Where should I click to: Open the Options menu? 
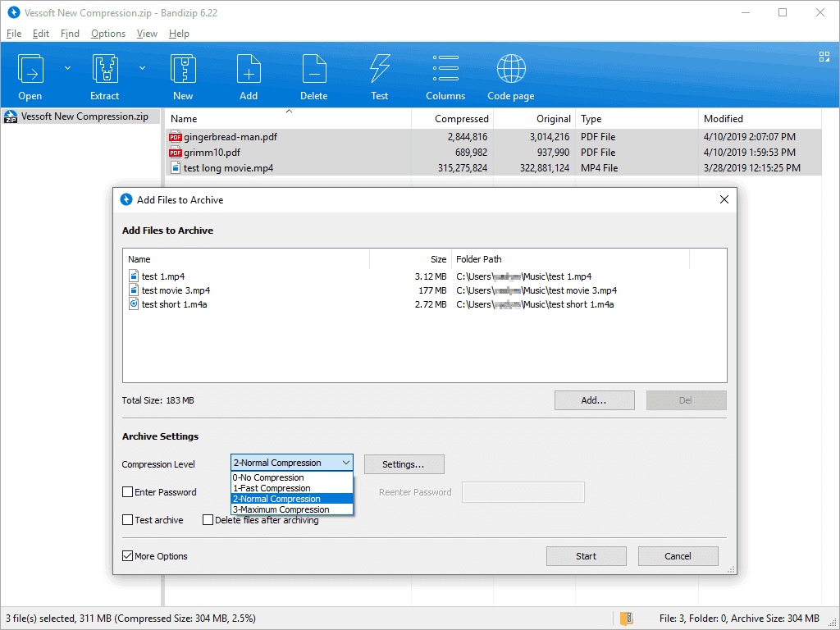click(x=108, y=34)
